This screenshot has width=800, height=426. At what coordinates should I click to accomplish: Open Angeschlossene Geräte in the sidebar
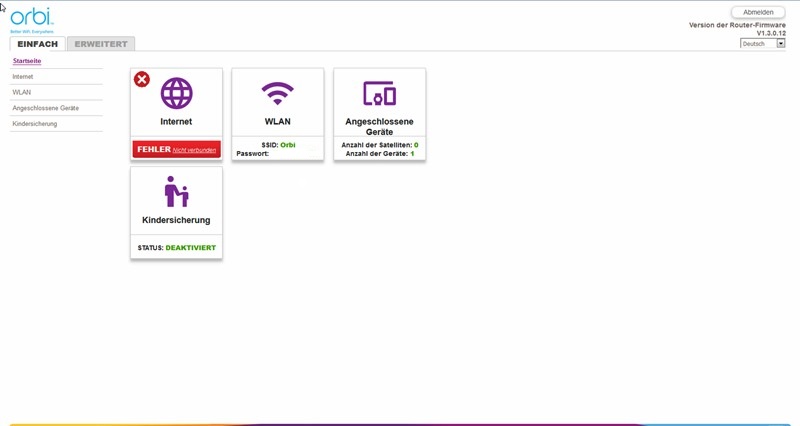coord(45,108)
